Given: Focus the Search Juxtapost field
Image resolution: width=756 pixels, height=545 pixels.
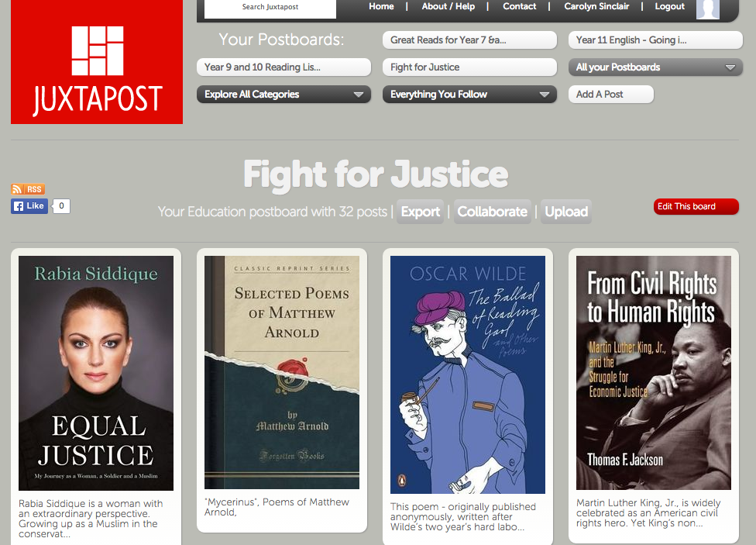Looking at the screenshot, I should [270, 9].
